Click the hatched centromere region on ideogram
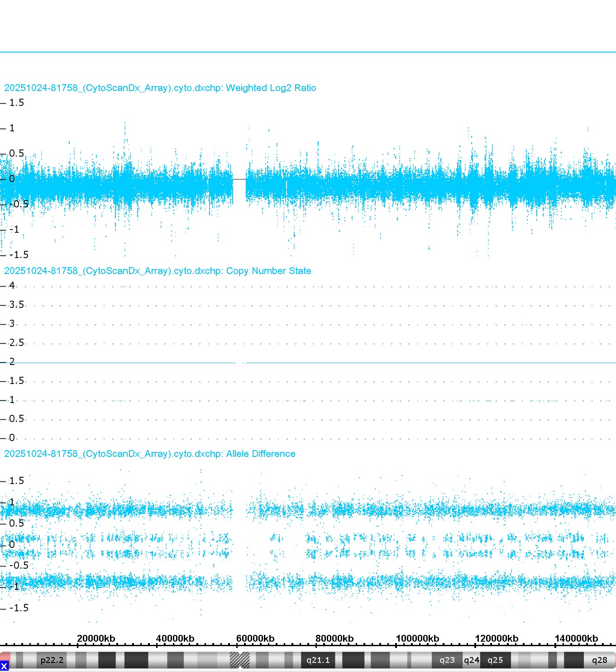Image resolution: width=616 pixels, height=672 pixels. (x=239, y=660)
